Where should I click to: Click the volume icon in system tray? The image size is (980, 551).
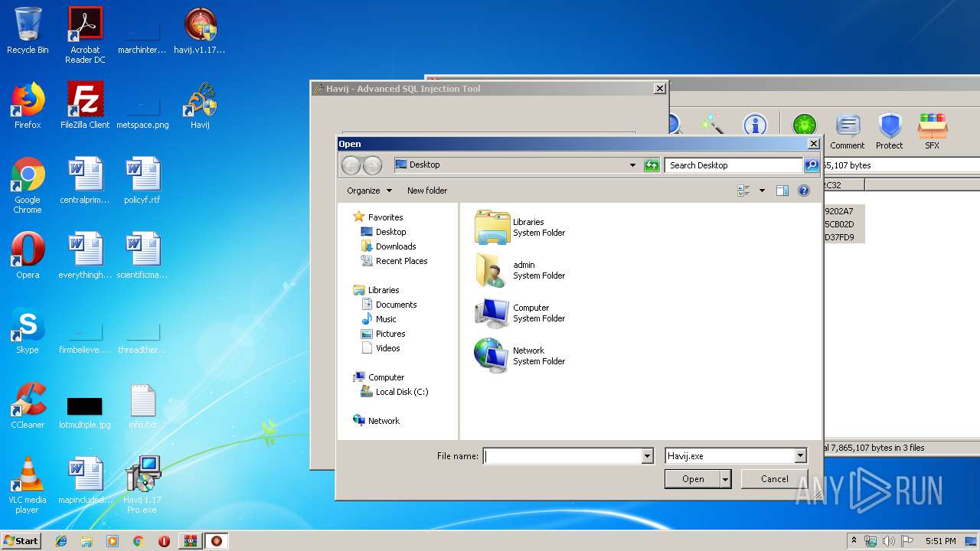click(x=888, y=541)
